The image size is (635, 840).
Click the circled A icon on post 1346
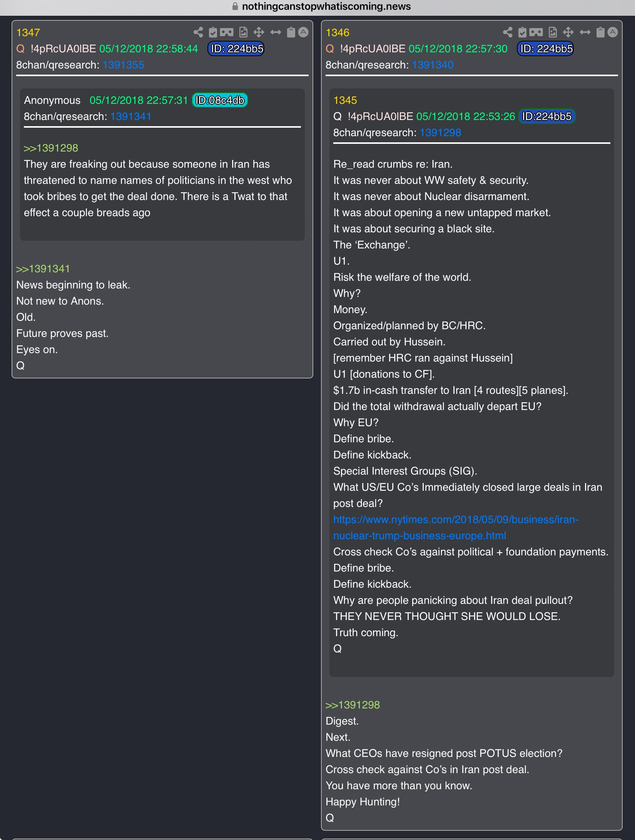point(613,32)
